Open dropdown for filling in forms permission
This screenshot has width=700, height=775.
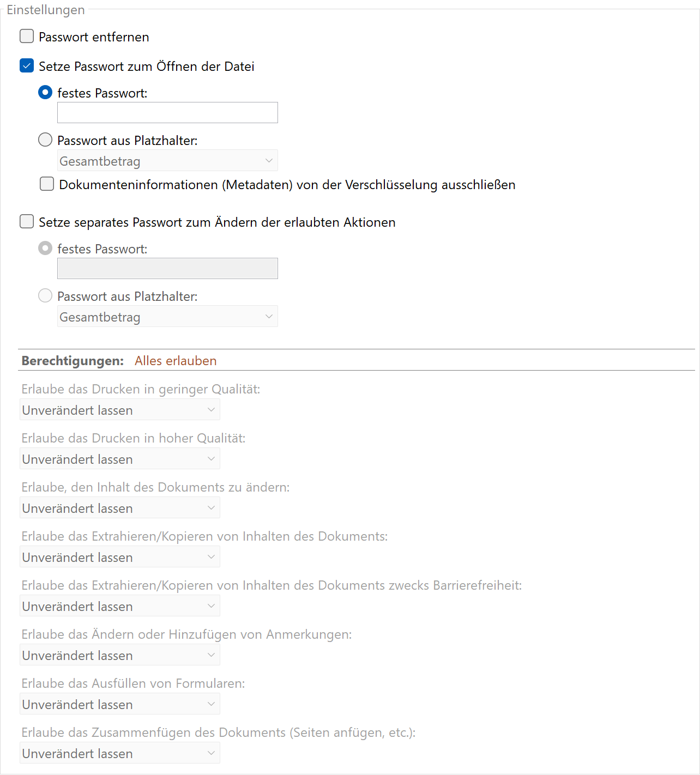coord(120,704)
